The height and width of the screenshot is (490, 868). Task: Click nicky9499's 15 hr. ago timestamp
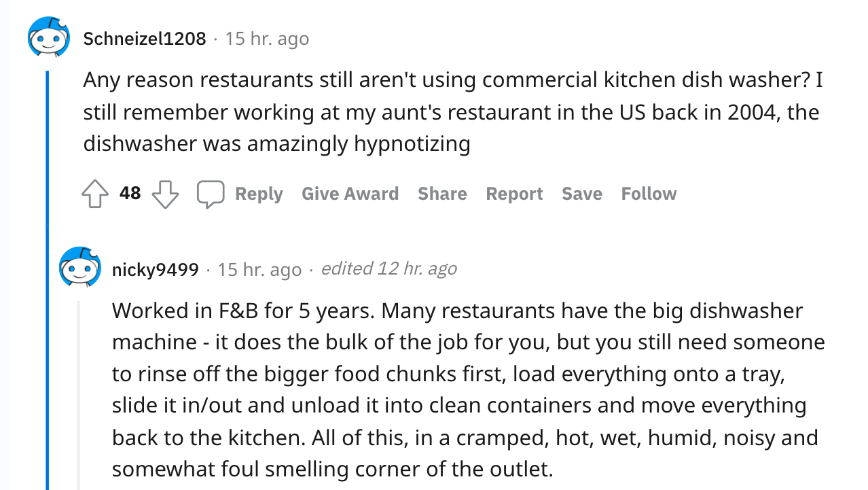pos(259,270)
